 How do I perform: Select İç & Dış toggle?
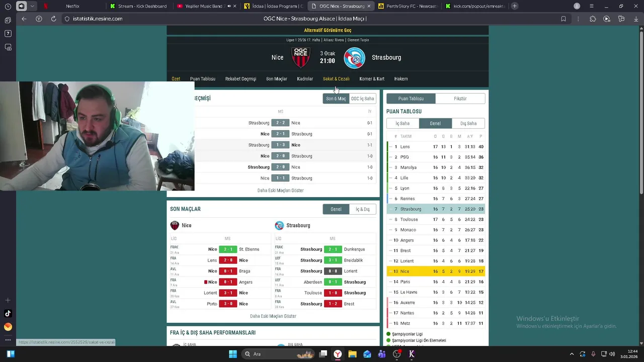(x=363, y=209)
